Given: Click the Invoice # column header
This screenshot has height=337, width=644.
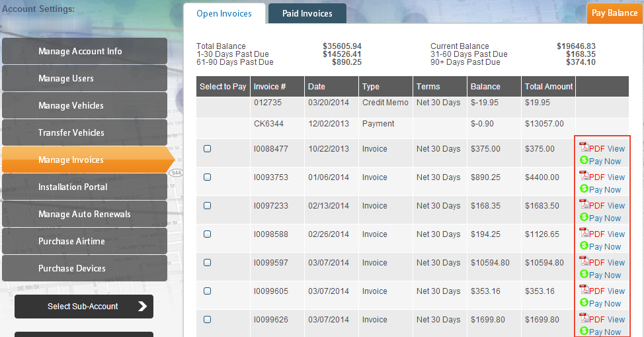Looking at the screenshot, I should (x=277, y=87).
